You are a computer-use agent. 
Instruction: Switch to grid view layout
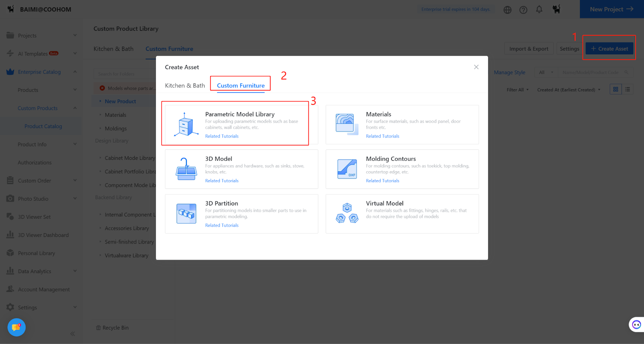[x=615, y=89]
